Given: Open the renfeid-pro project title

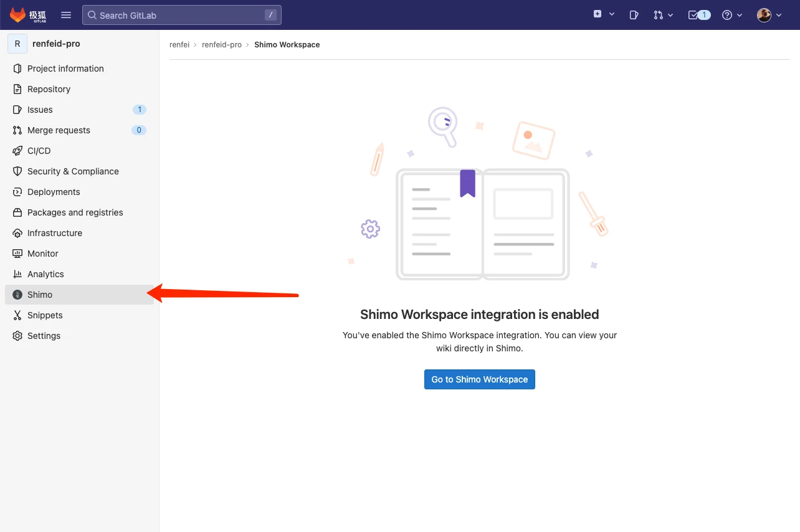Looking at the screenshot, I should coord(56,44).
